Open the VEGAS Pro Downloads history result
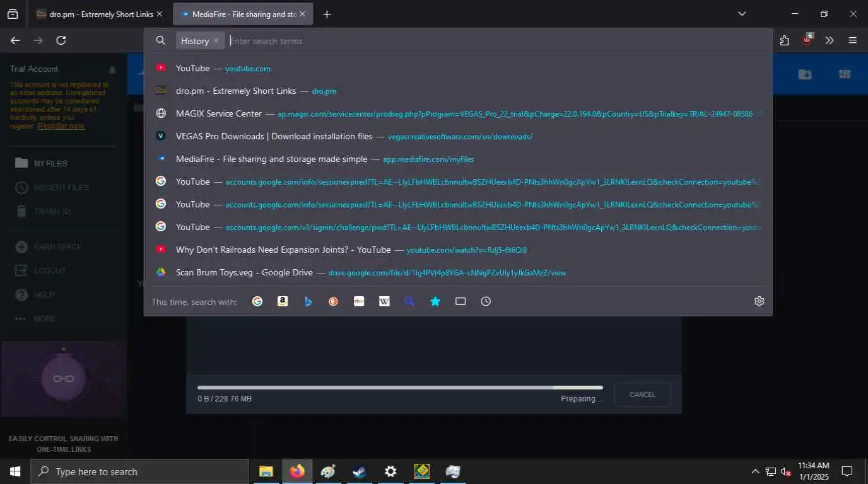The width and height of the screenshot is (868, 484). tap(457, 136)
